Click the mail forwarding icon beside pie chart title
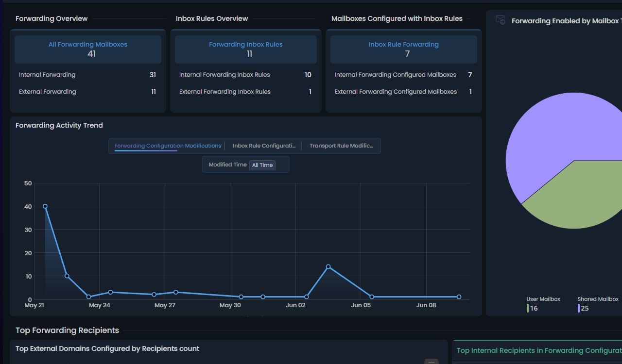 500,20
